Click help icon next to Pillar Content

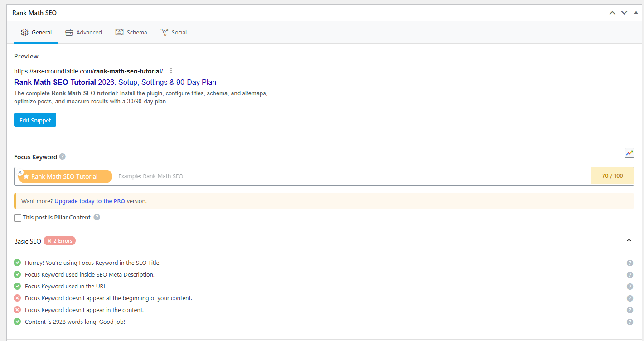tap(97, 217)
